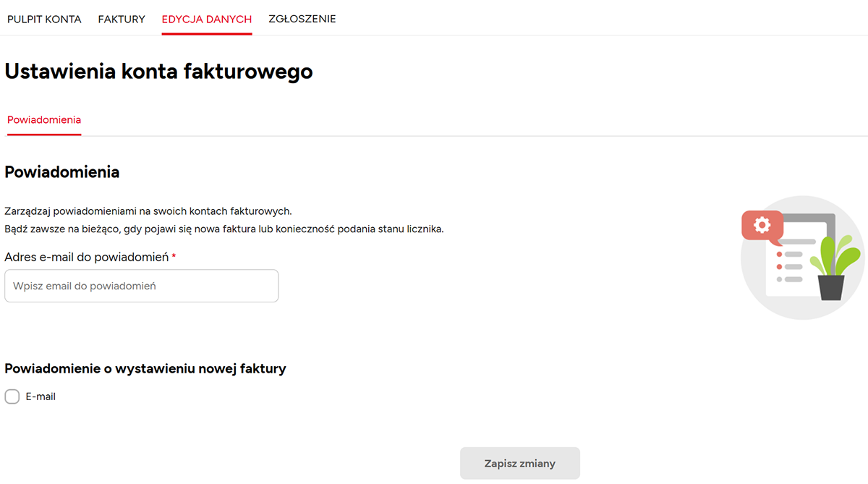Select the Powiadomienia sub-tab
The width and height of the screenshot is (868, 484).
(44, 120)
